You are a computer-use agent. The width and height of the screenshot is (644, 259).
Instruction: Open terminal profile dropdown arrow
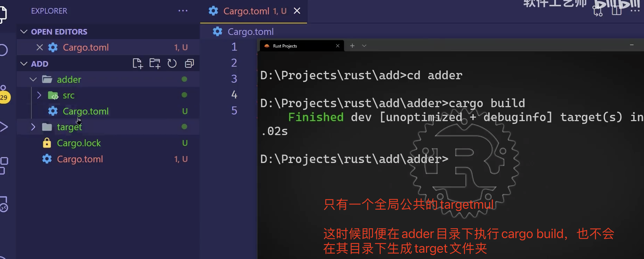(364, 46)
